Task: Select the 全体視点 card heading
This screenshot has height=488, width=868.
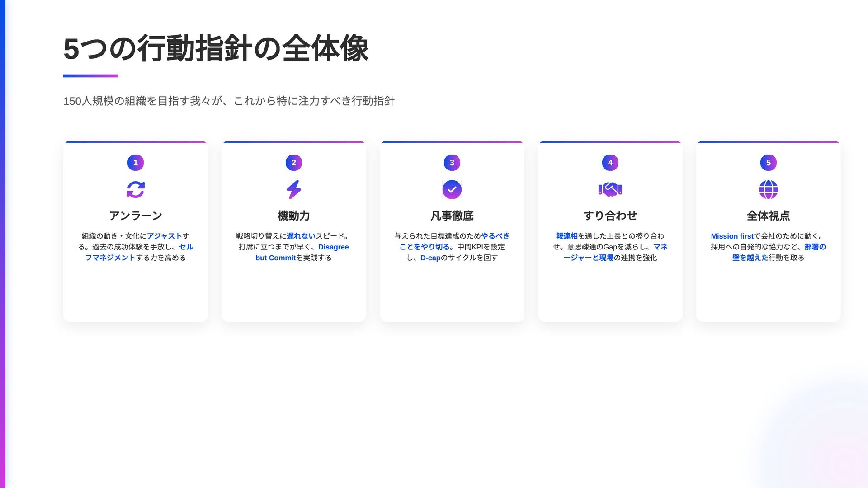Action: [x=768, y=216]
